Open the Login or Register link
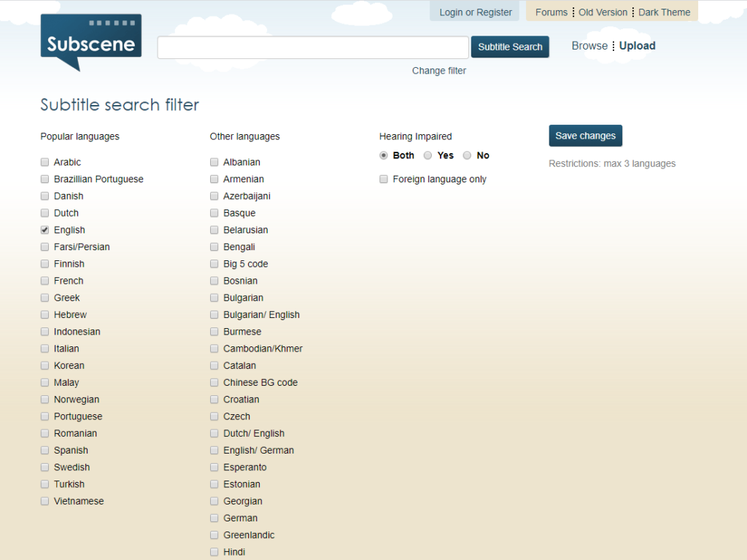The width and height of the screenshot is (747, 560). pos(475,12)
